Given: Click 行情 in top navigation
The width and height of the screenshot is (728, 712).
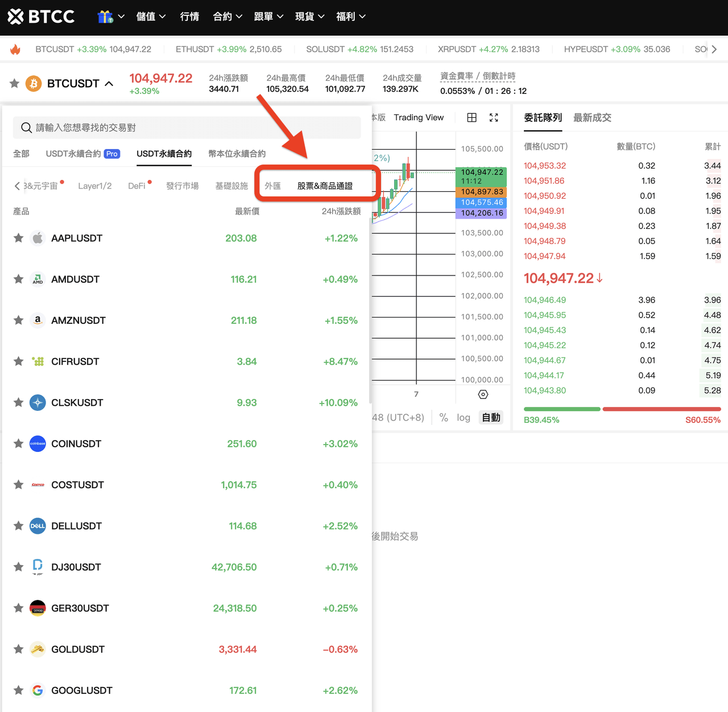Looking at the screenshot, I should pyautogui.click(x=189, y=17).
